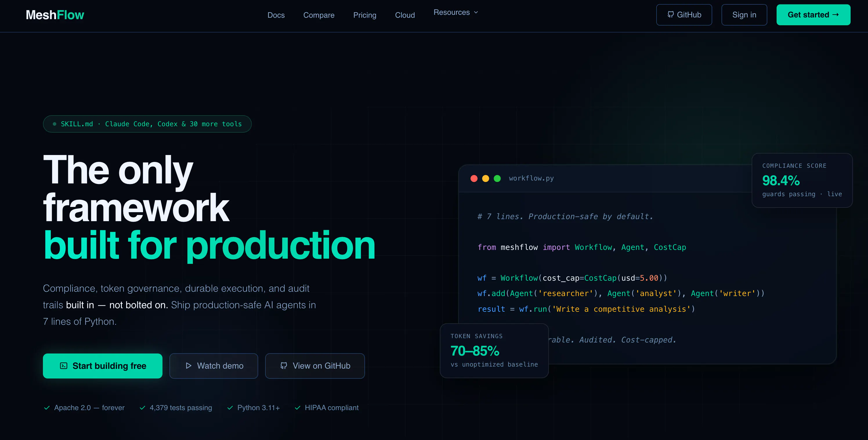The width and height of the screenshot is (868, 440).
Task: Play the Watch demo video
Action: coord(214,366)
